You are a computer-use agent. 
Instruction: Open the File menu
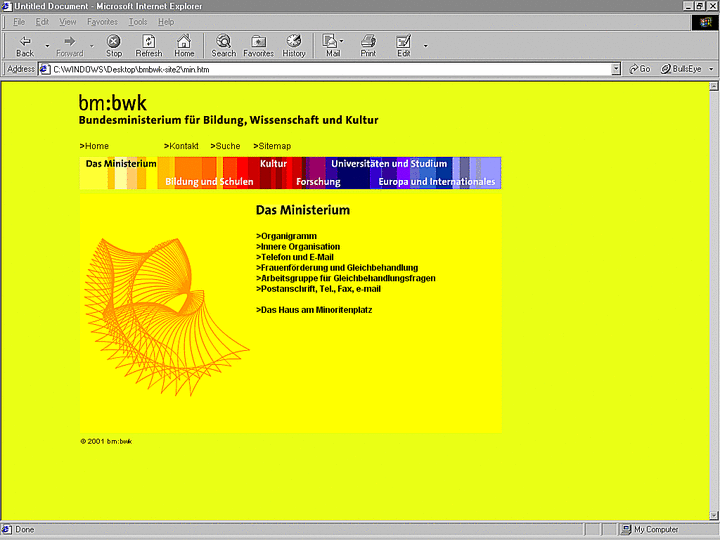coord(19,22)
